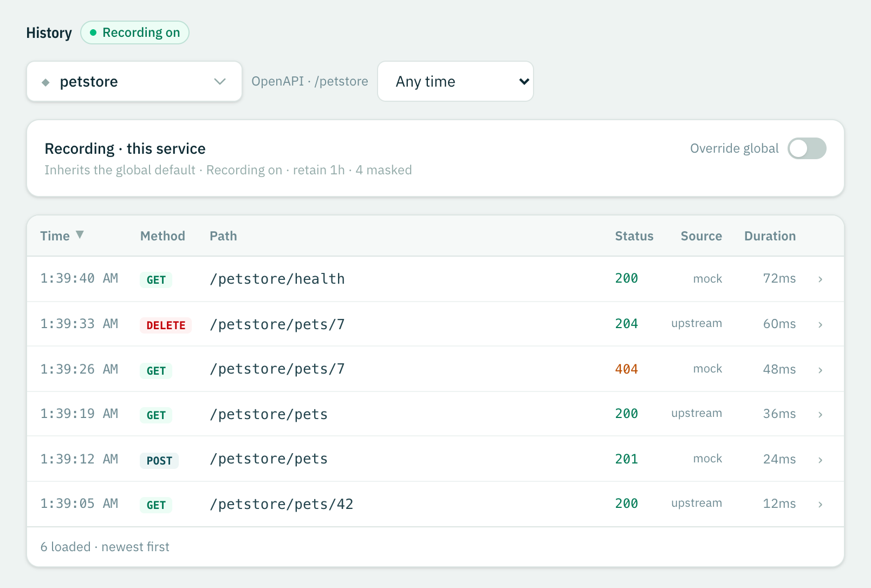This screenshot has width=871, height=588.
Task: Click the GET badge at 1:39:40 AM
Action: click(156, 280)
